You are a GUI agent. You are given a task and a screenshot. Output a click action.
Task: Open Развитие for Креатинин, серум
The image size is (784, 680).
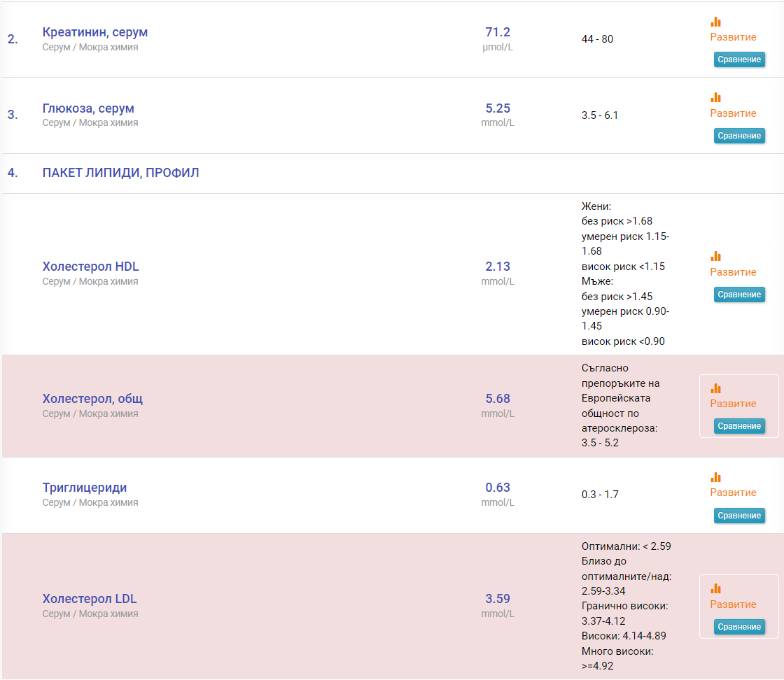[733, 37]
